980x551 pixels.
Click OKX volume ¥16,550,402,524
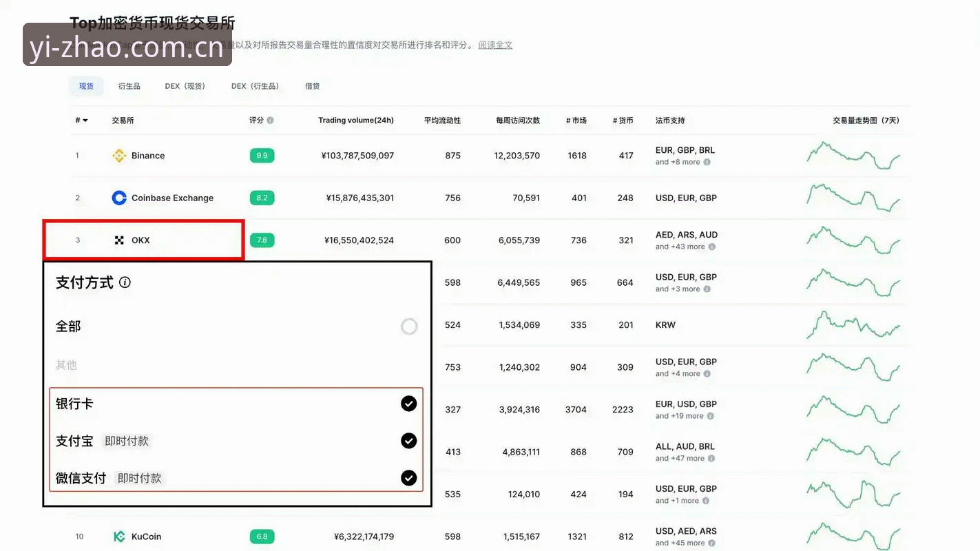[359, 240]
